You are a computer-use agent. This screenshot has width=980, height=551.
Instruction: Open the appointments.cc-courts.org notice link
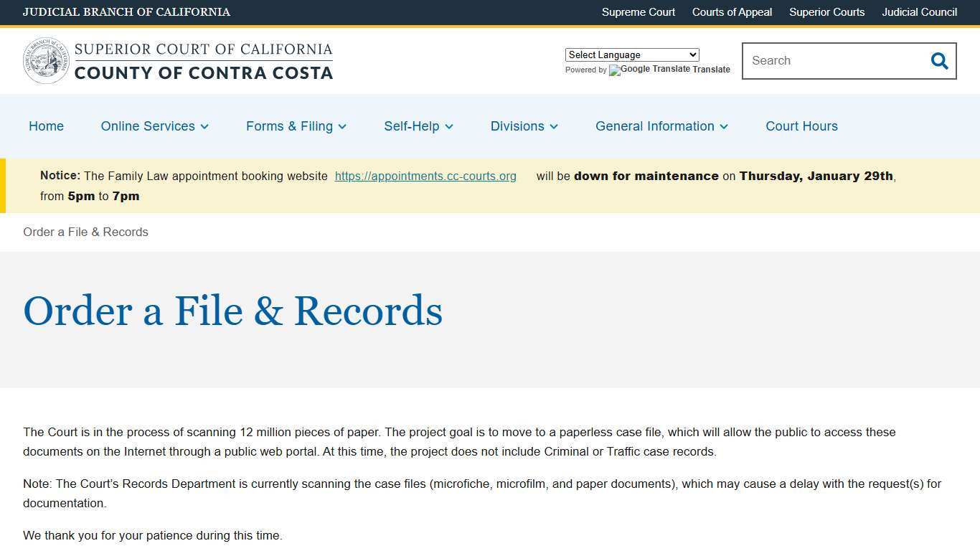pos(425,176)
